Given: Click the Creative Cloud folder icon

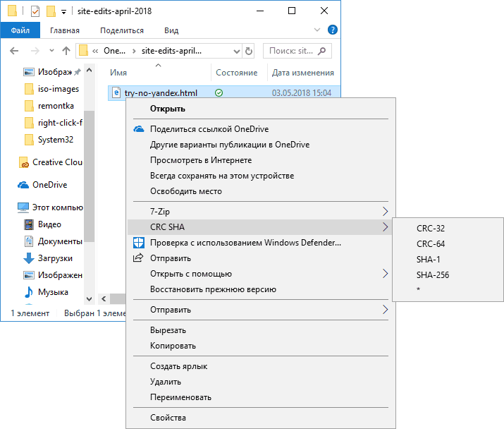Looking at the screenshot, I should point(24,162).
